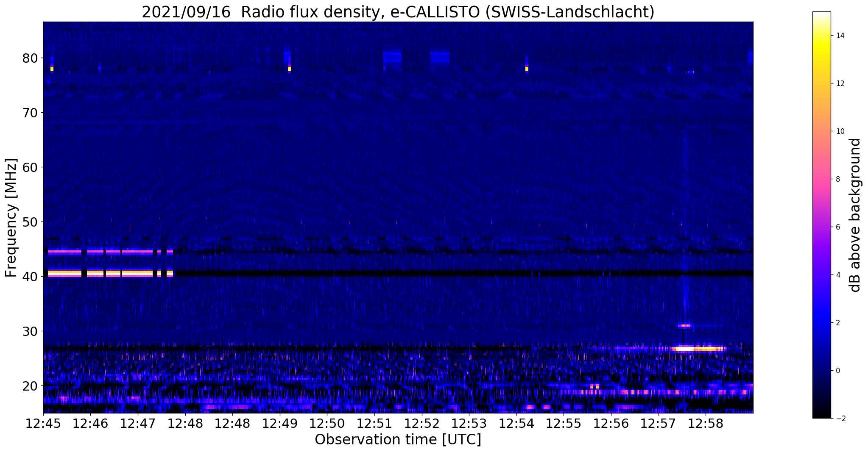Click the 80 MHz y-axis tick label
Screen dimensions: 868x452
(x=31, y=58)
